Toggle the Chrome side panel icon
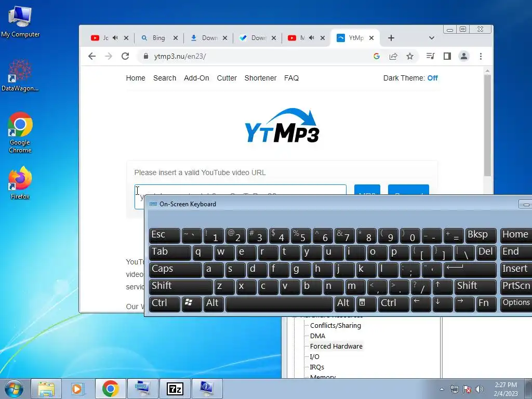The height and width of the screenshot is (399, 532). [447, 56]
